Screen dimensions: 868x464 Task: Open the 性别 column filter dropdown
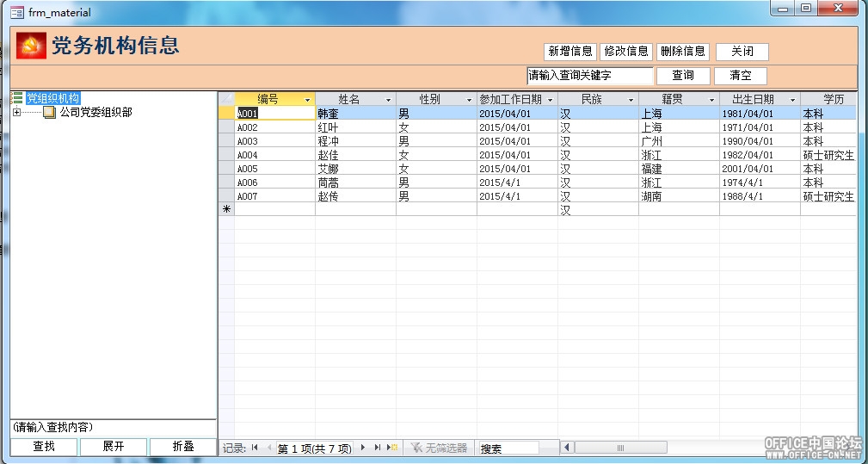470,100
